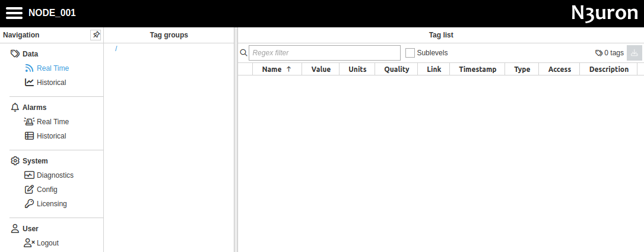Click the person icon next to User

(15, 229)
